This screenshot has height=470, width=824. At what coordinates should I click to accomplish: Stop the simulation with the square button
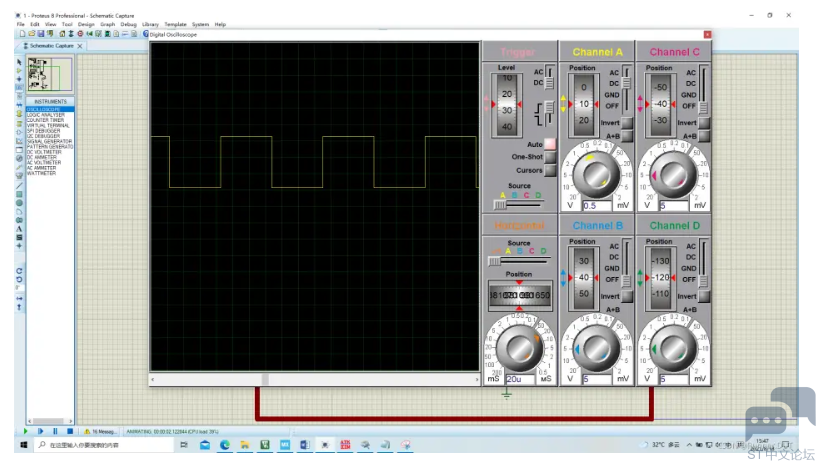pyautogui.click(x=70, y=431)
